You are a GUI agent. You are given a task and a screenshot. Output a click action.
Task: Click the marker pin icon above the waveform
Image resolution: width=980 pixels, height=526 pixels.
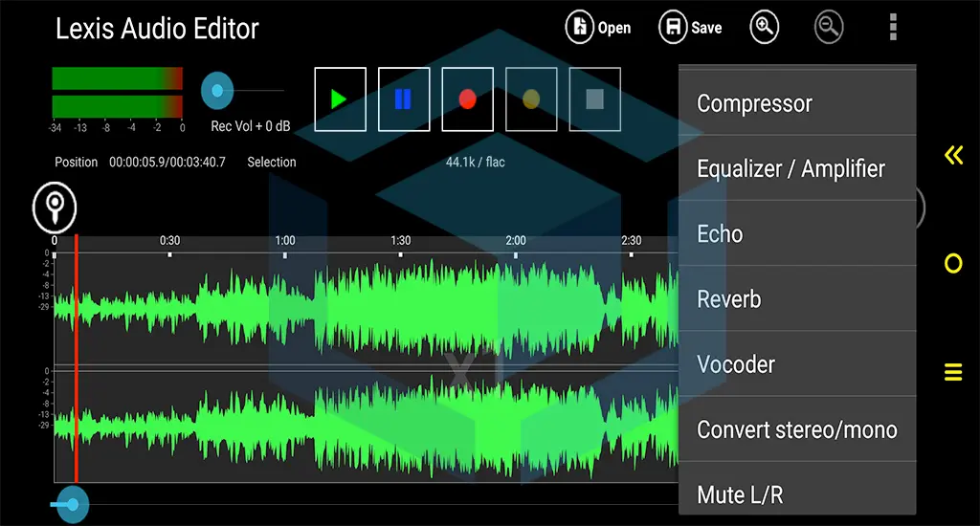click(x=55, y=208)
